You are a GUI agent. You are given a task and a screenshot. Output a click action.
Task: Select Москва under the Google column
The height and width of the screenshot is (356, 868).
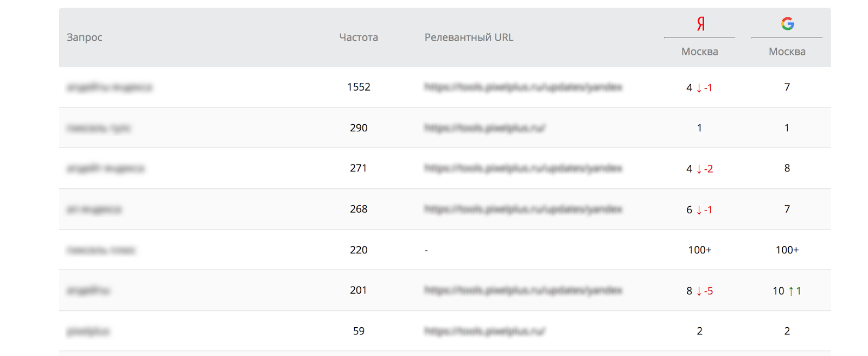click(x=787, y=52)
